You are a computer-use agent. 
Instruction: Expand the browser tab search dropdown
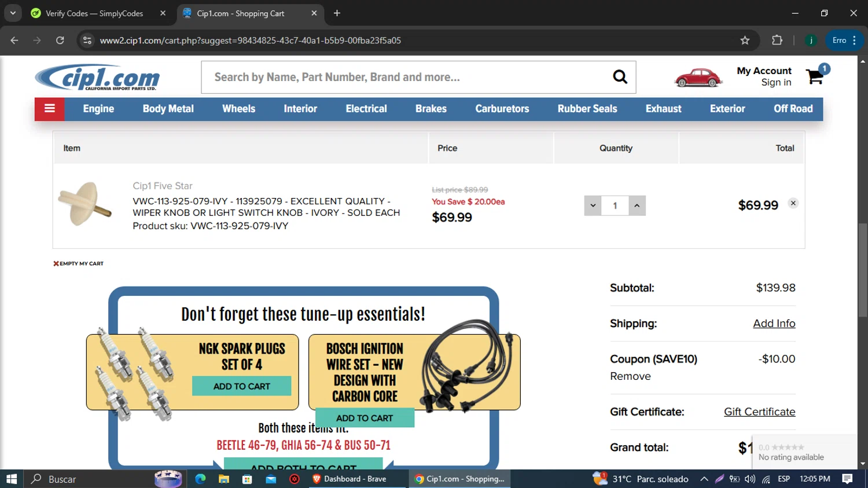pyautogui.click(x=13, y=13)
